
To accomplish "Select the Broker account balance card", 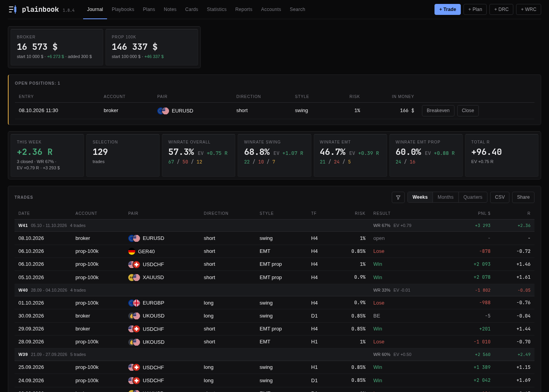I will [57, 47].
